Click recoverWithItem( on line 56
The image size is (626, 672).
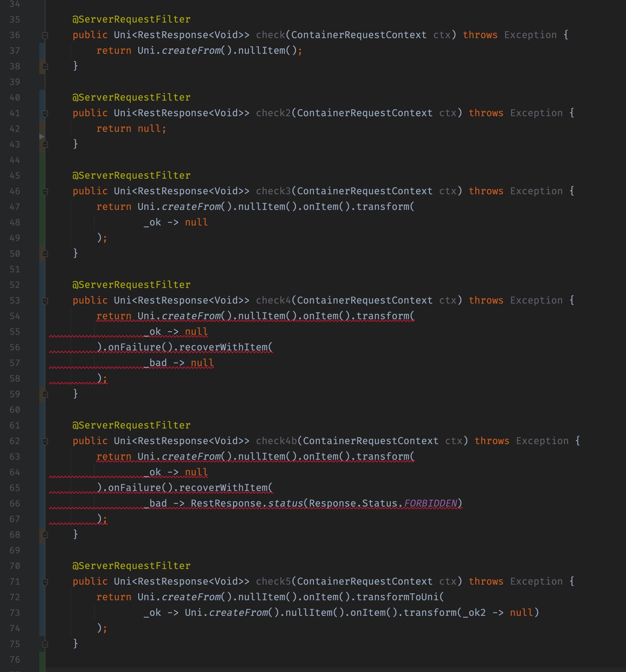[x=226, y=347]
